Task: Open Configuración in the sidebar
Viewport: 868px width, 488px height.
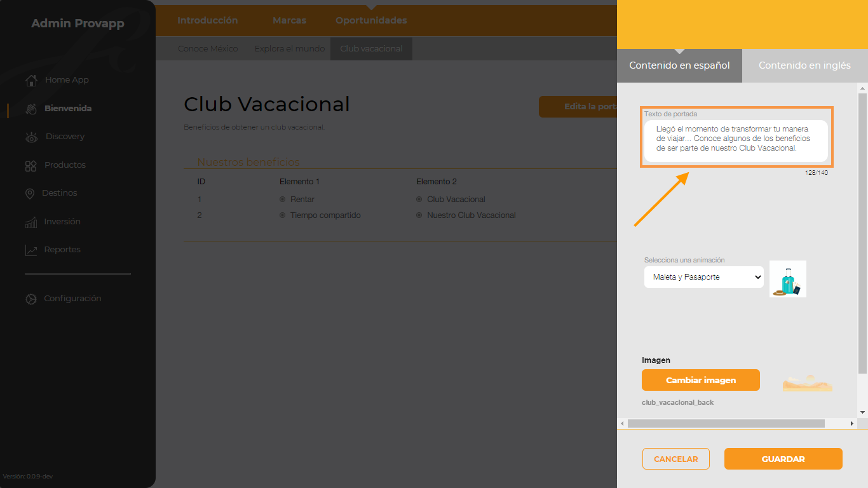Action: (x=72, y=299)
